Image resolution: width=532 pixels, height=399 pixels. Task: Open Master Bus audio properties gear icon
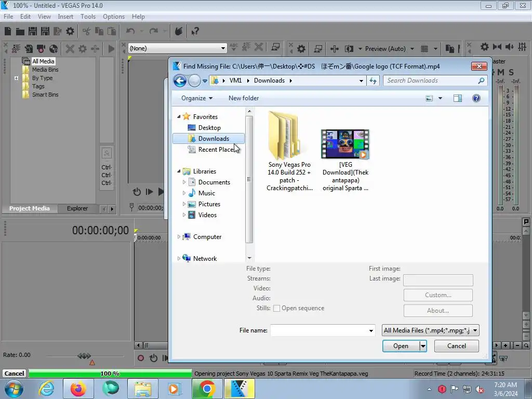point(485,47)
